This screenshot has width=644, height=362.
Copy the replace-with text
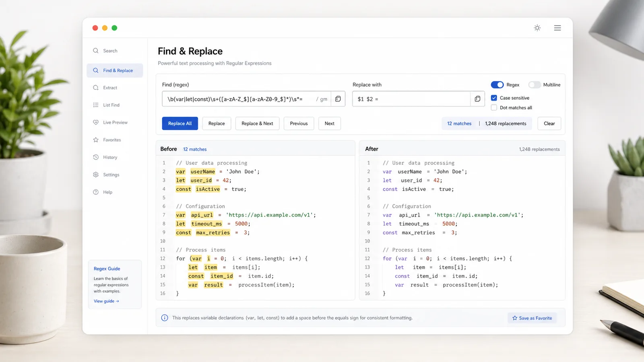[x=477, y=99]
